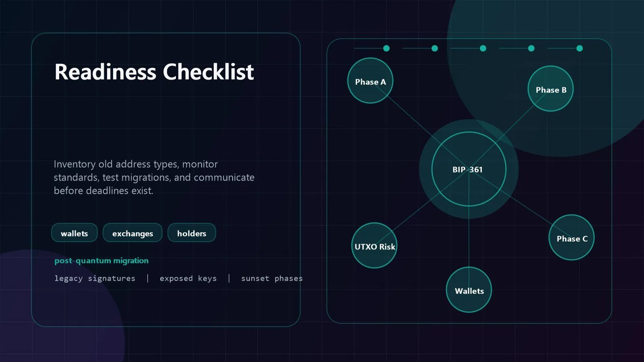Click the sunset phases text
The image size is (644, 362).
click(272, 278)
